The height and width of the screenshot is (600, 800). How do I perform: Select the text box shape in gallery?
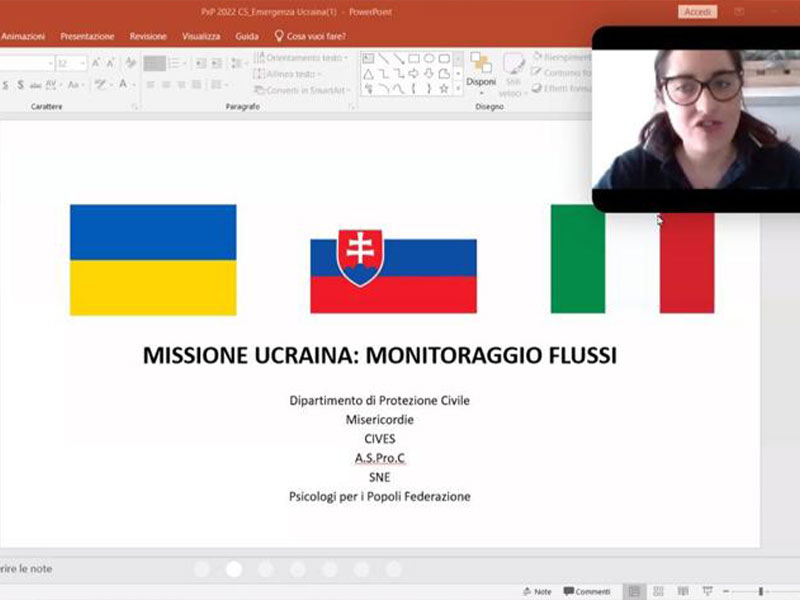368,59
